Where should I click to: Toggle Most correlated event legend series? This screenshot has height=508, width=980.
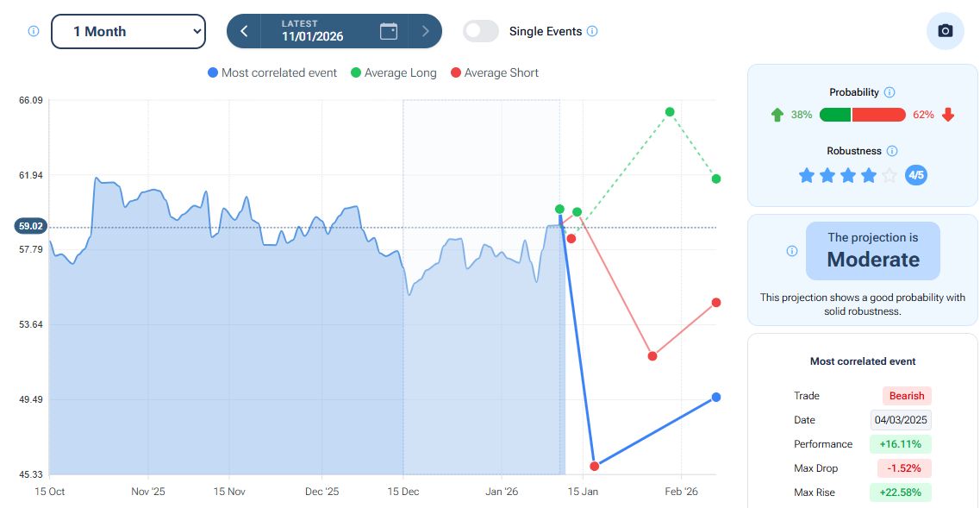pyautogui.click(x=272, y=73)
